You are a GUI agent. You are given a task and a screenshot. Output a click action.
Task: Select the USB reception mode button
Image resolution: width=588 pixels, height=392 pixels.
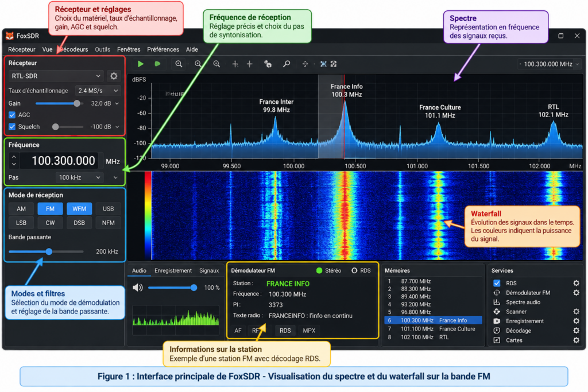109,209
